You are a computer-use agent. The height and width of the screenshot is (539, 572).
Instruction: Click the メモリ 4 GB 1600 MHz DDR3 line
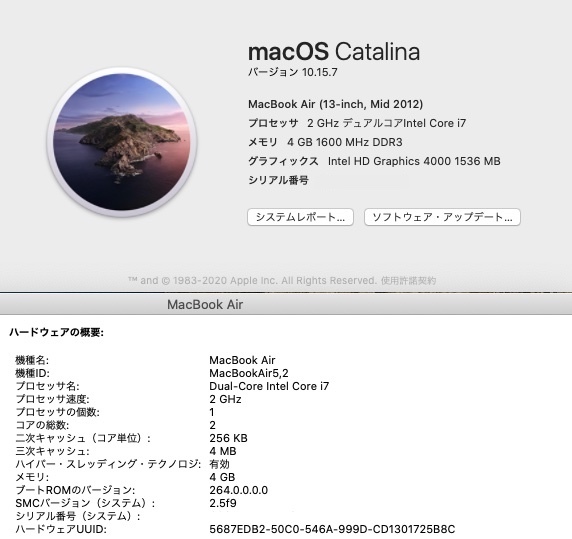point(325,142)
